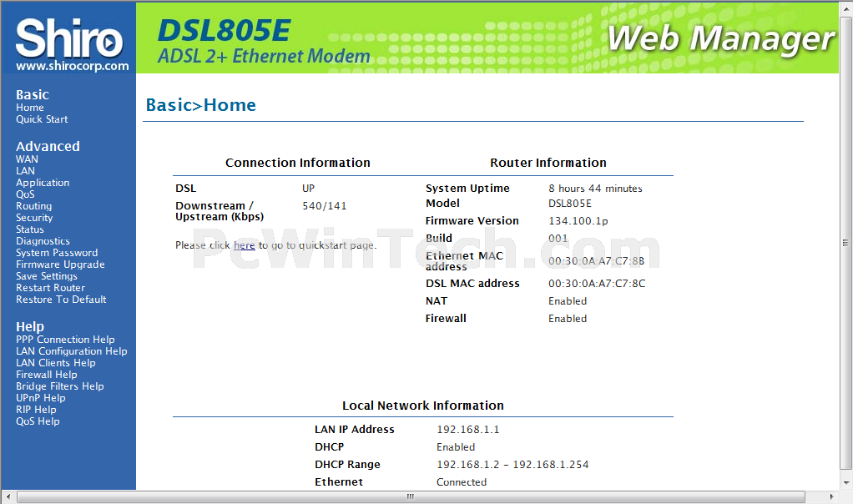Select Routing in the Advanced menu
Screen dimensions: 853x504
[x=33, y=206]
